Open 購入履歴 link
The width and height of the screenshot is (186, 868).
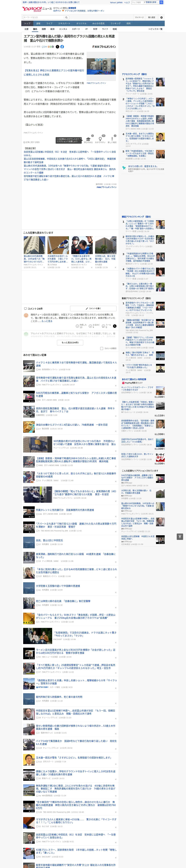coord(152,18)
